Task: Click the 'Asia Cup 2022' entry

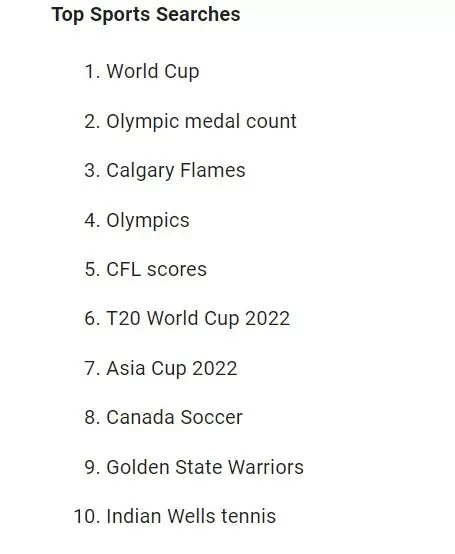Action: click(172, 368)
